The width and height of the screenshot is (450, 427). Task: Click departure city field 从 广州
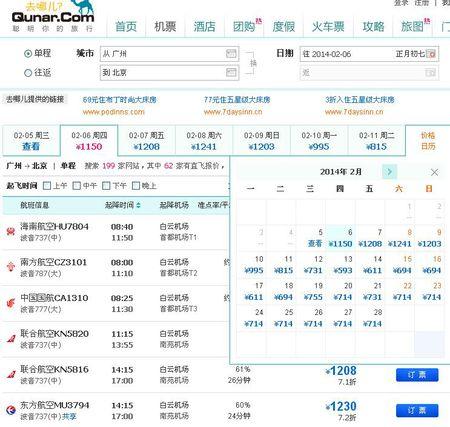(169, 54)
